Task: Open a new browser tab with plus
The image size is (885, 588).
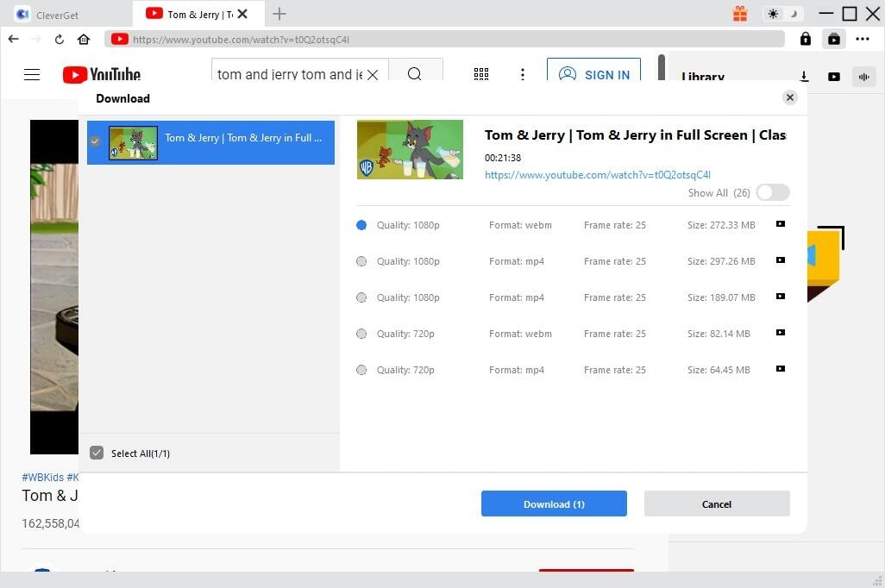Action: coord(279,14)
